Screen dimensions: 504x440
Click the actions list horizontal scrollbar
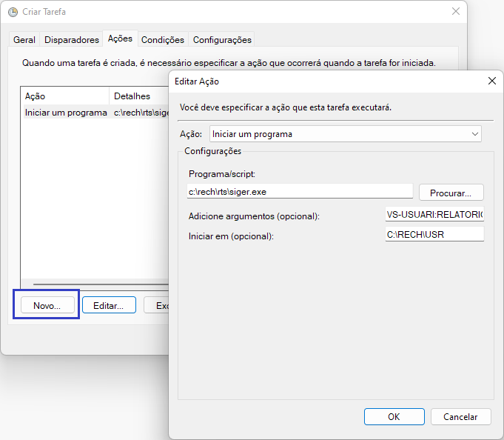(101, 284)
